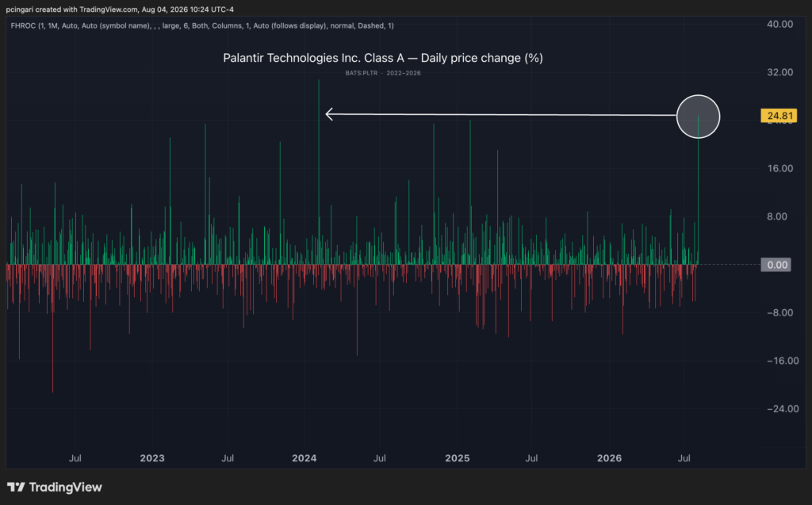Click the BATS:PLTR 2022–2026 subtitle

383,73
